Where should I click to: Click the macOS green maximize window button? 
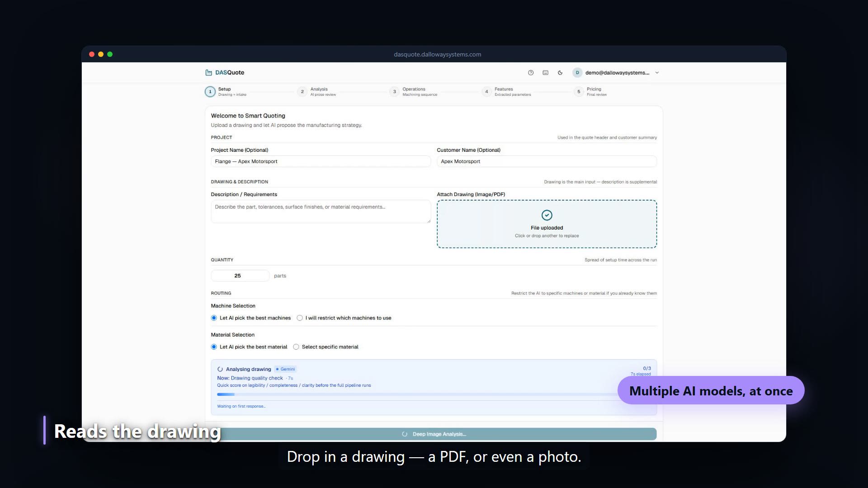110,54
